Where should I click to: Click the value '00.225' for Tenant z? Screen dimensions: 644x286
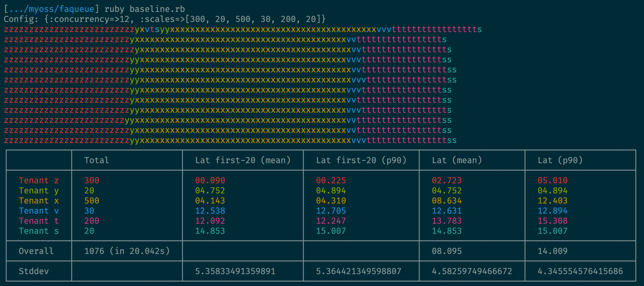(331, 180)
